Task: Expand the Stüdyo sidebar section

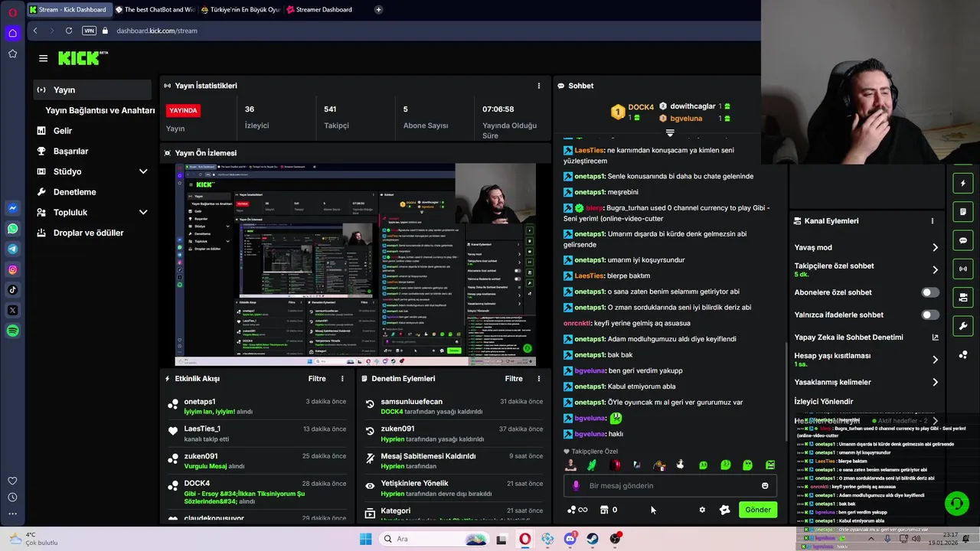Action: (143, 171)
